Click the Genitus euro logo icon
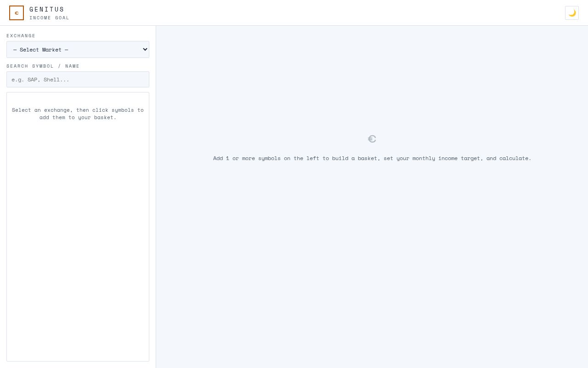The height and width of the screenshot is (368, 588). (17, 13)
